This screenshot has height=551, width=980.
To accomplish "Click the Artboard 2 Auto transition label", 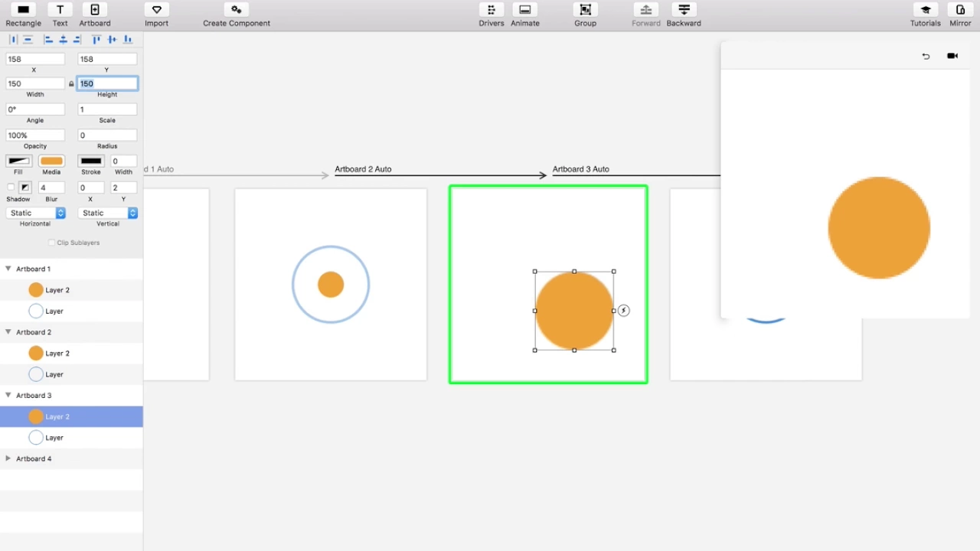I will point(363,169).
